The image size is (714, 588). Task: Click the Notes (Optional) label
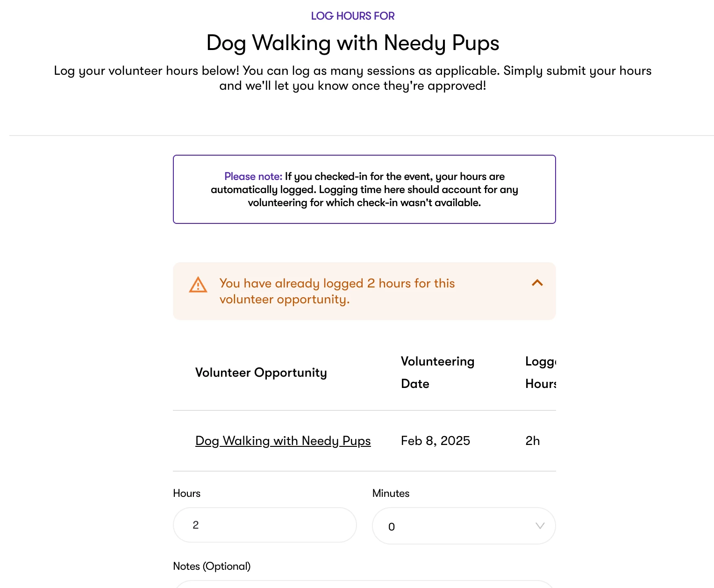point(212,566)
